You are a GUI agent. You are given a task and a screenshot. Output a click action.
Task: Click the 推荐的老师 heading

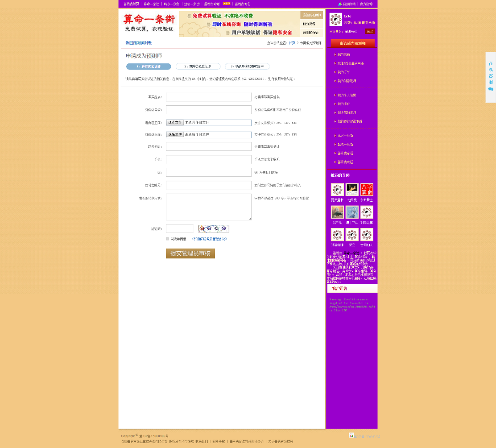340,175
